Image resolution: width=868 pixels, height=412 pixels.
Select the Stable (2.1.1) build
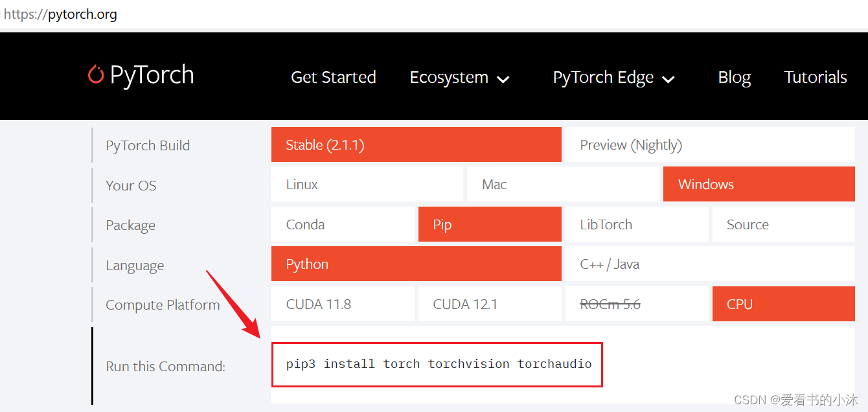click(x=417, y=144)
